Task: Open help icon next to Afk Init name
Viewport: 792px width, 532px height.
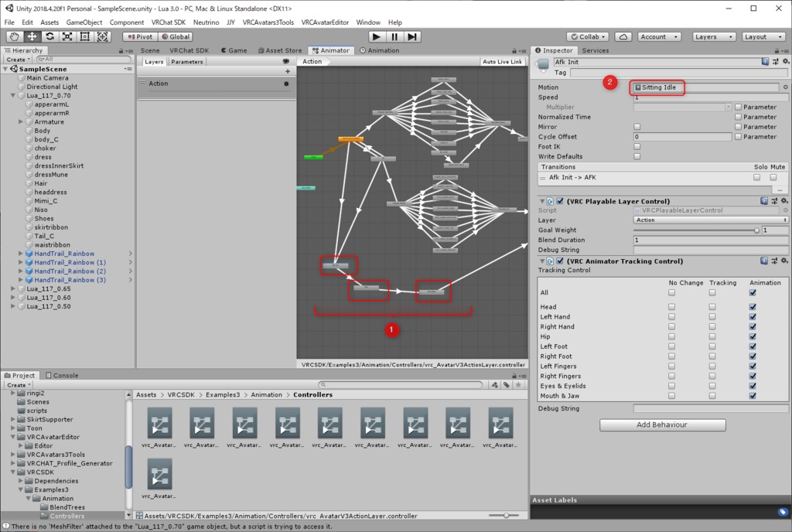Action: click(765, 62)
